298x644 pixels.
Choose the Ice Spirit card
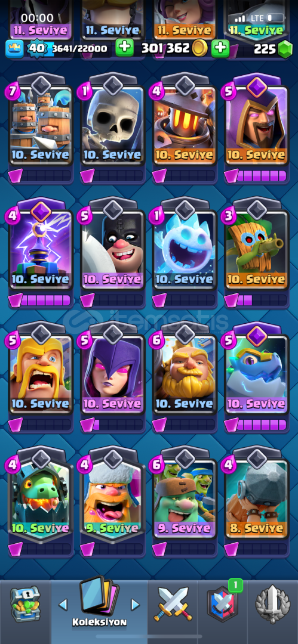click(x=185, y=247)
